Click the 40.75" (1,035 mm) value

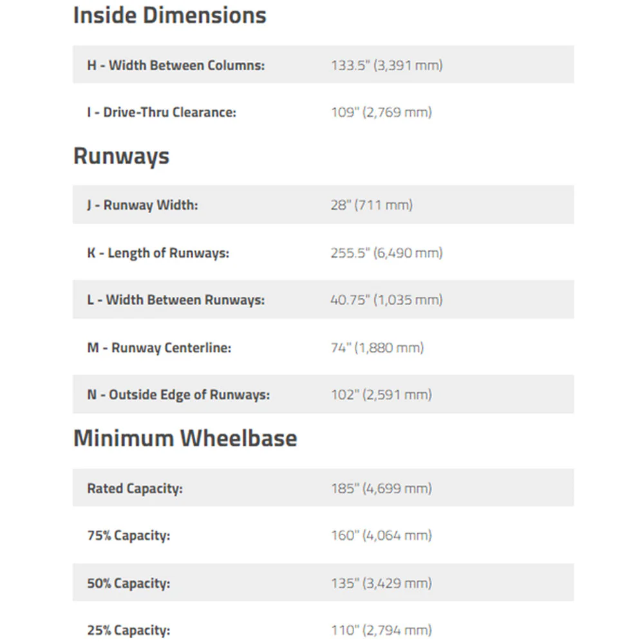tap(387, 300)
